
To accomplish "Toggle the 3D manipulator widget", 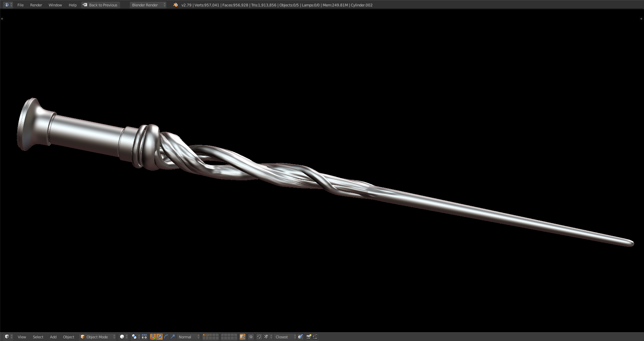I will coord(153,337).
